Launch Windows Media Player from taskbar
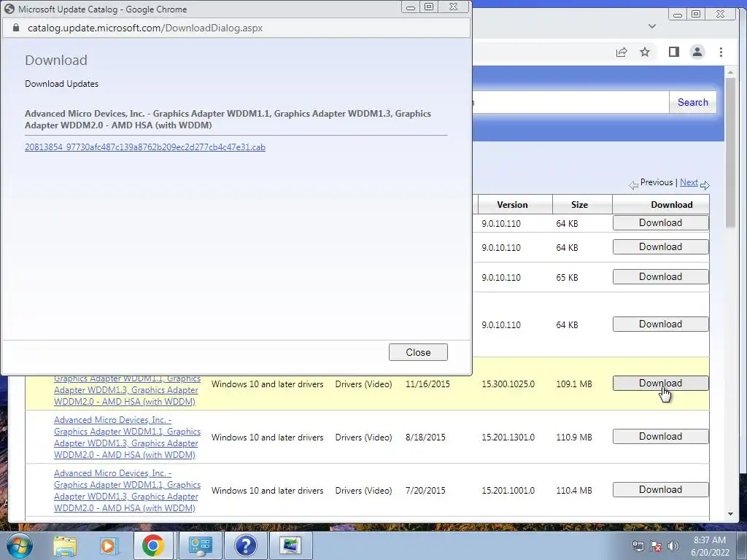747x560 pixels. (108, 545)
